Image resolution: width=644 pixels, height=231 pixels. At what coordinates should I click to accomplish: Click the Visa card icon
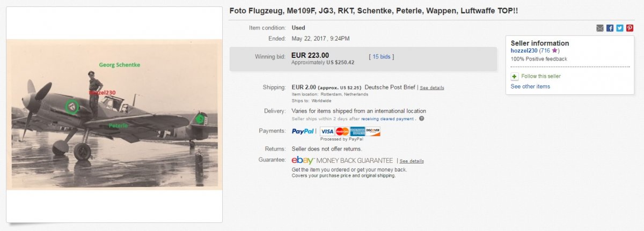point(327,131)
